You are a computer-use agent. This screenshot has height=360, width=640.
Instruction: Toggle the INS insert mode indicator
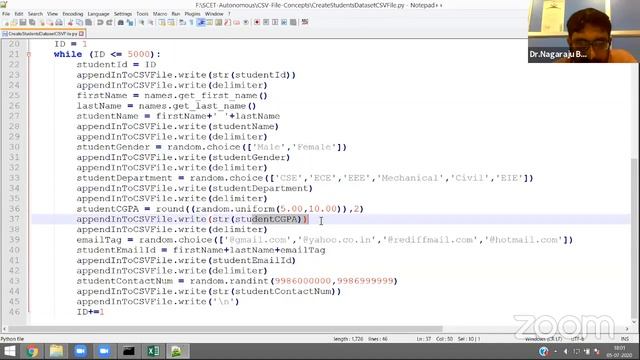[x=624, y=339]
